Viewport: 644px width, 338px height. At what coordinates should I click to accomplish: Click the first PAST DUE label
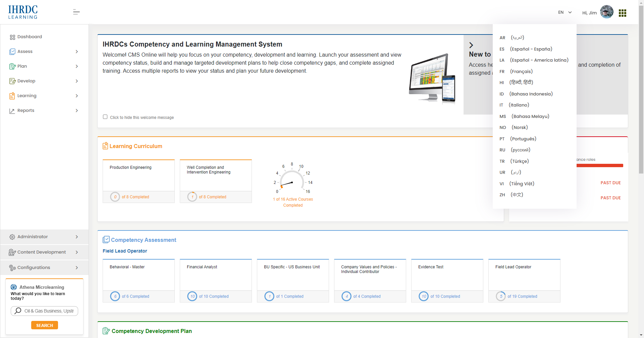tap(610, 183)
